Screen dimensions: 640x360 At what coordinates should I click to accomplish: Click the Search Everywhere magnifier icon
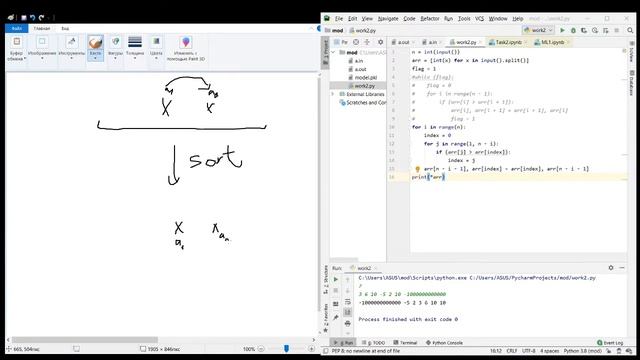pyautogui.click(x=630, y=30)
